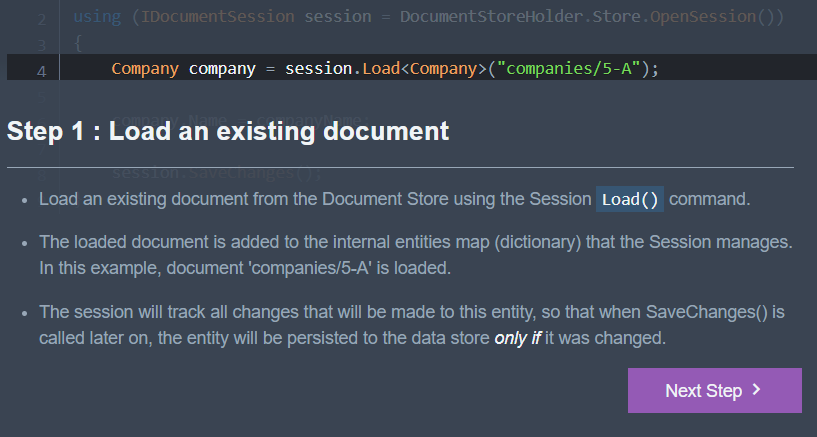Image resolution: width=817 pixels, height=437 pixels.
Task: Click line number 2 in the gutter
Action: (41, 20)
